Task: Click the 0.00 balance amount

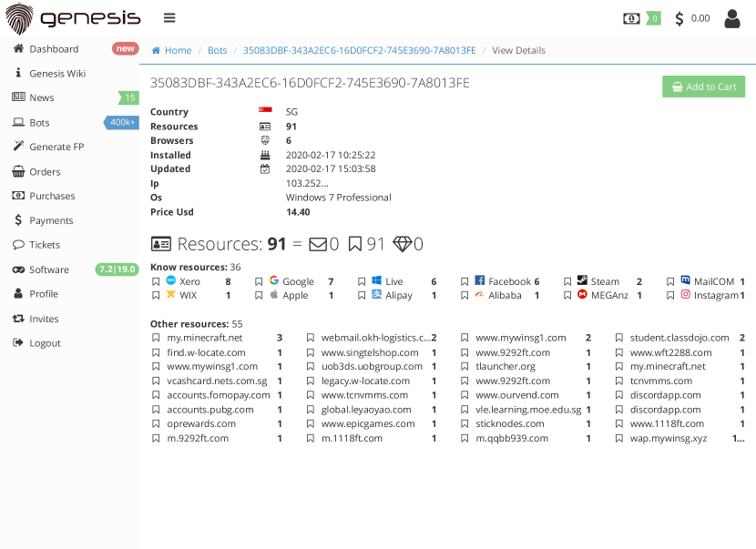Action: (700, 18)
